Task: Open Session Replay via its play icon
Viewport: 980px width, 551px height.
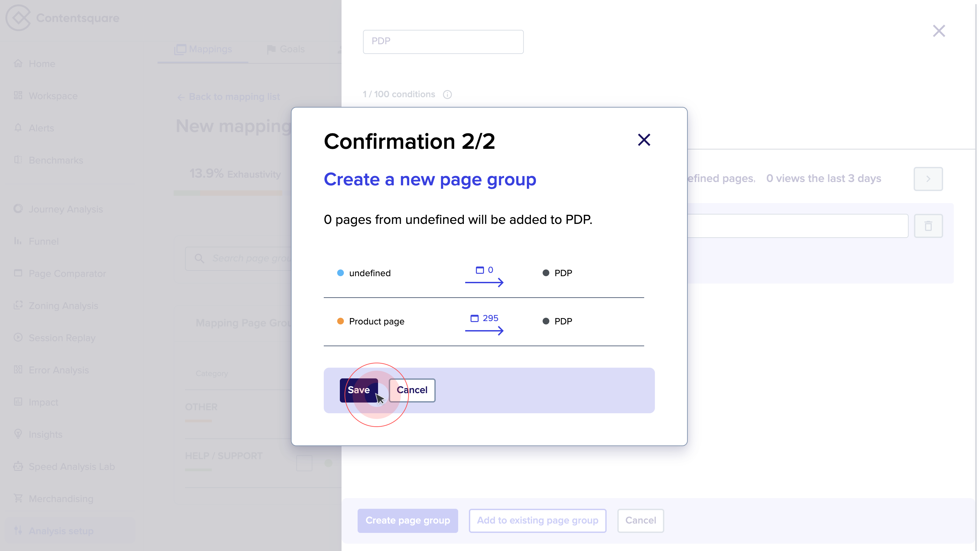Action: pos(18,338)
